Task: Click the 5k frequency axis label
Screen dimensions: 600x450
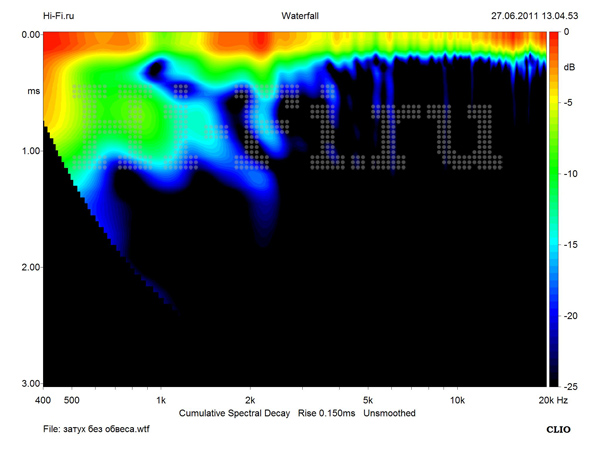Action: coord(367,400)
